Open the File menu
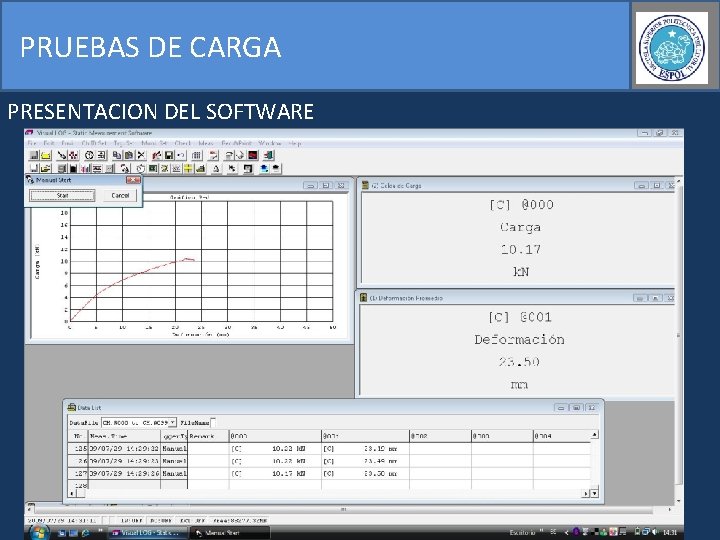 coord(32,143)
